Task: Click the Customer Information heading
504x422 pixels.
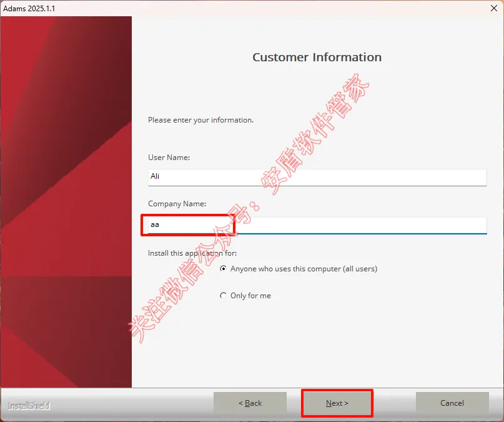Action: pyautogui.click(x=317, y=58)
